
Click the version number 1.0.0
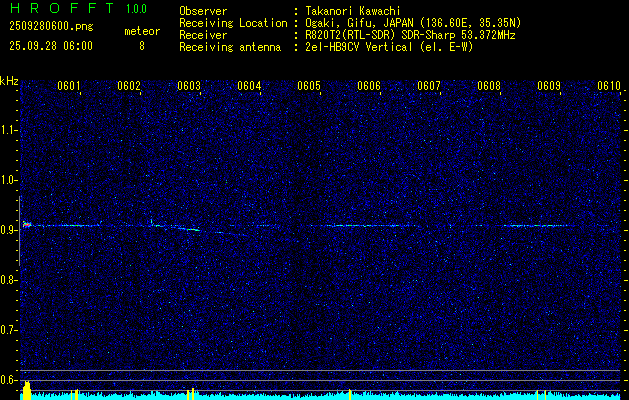tap(136, 9)
